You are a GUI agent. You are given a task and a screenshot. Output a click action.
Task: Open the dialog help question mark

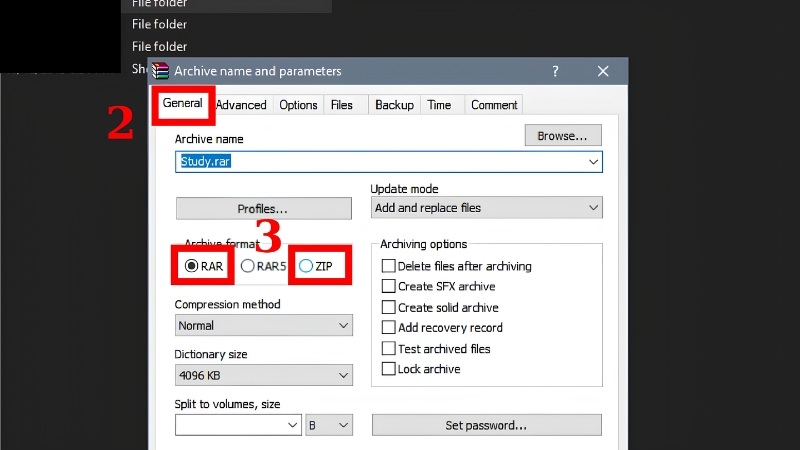555,71
